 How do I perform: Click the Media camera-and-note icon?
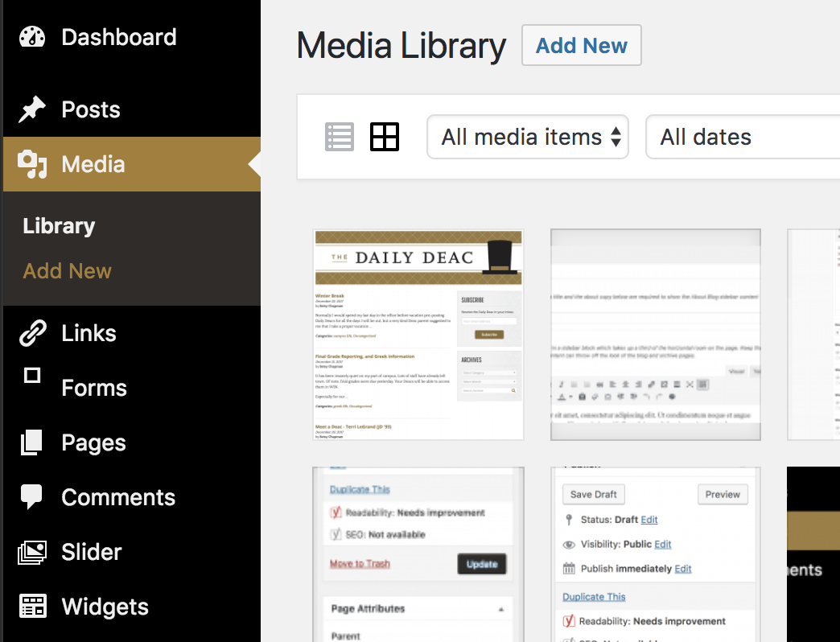click(x=32, y=164)
